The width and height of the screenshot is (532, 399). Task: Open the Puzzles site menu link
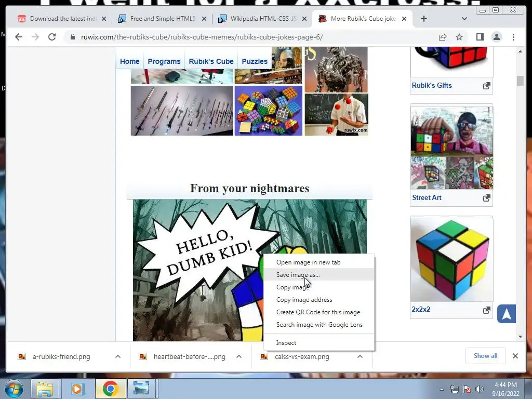click(255, 61)
